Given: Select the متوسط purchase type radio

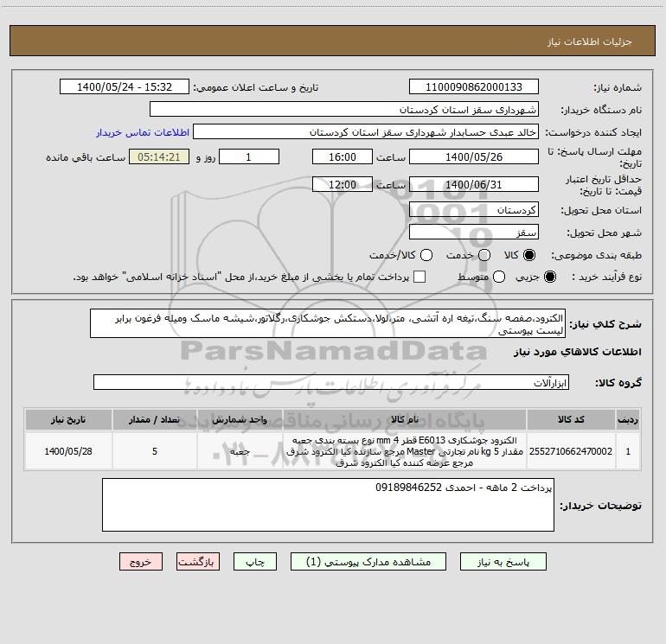Looking at the screenshot, I should point(499,277).
